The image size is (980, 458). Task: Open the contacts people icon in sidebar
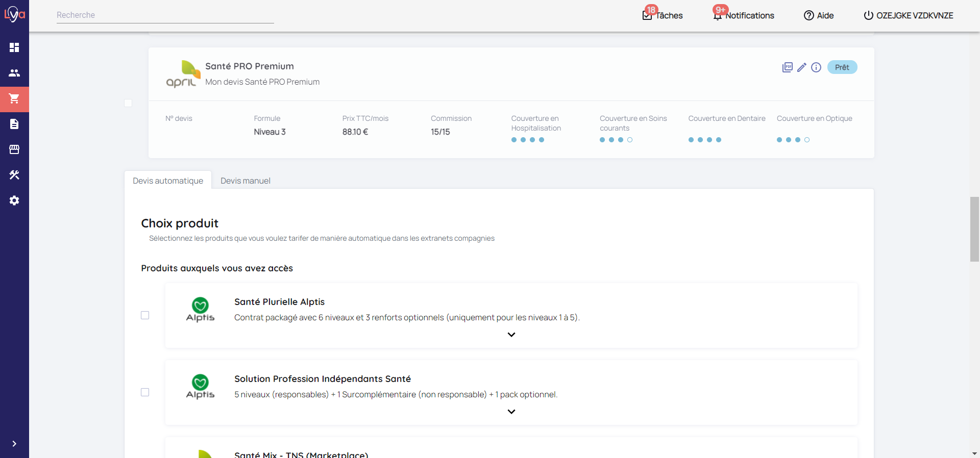coord(14,73)
